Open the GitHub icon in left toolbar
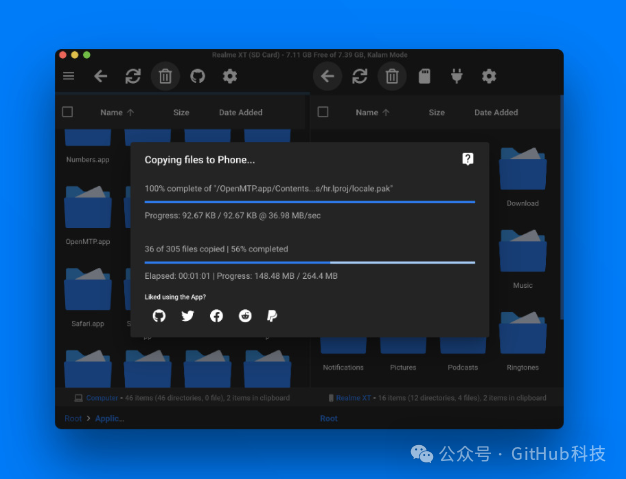This screenshot has width=626, height=479. tap(198, 76)
